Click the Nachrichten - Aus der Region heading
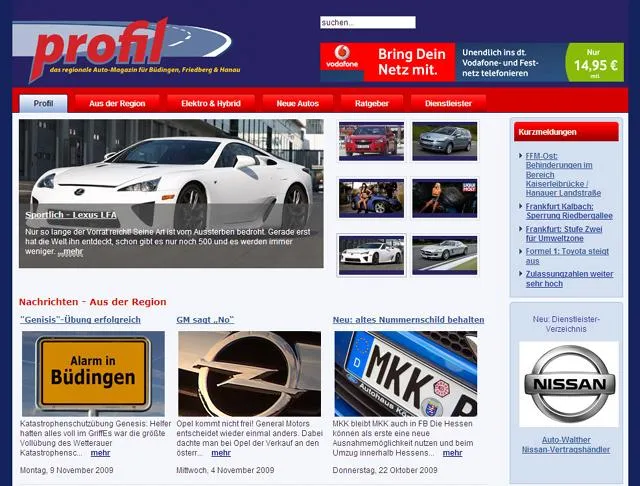The image size is (640, 486). (x=93, y=302)
